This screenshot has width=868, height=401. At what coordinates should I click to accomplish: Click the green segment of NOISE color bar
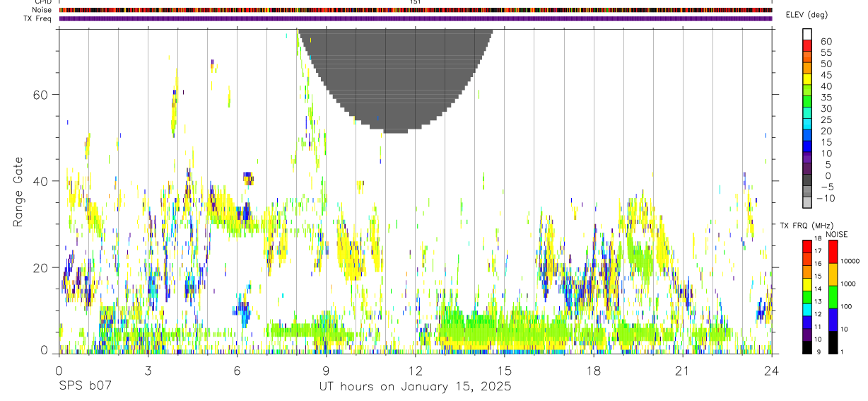tap(833, 297)
